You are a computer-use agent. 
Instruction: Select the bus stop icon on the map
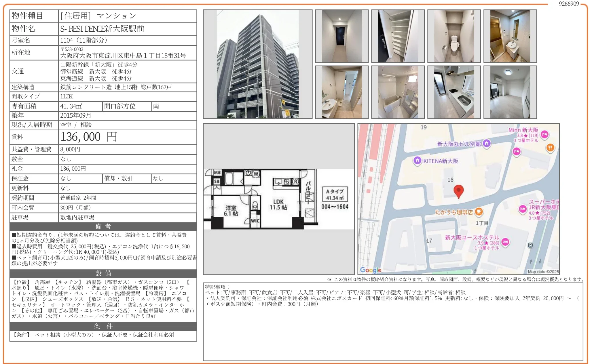click(x=530, y=245)
